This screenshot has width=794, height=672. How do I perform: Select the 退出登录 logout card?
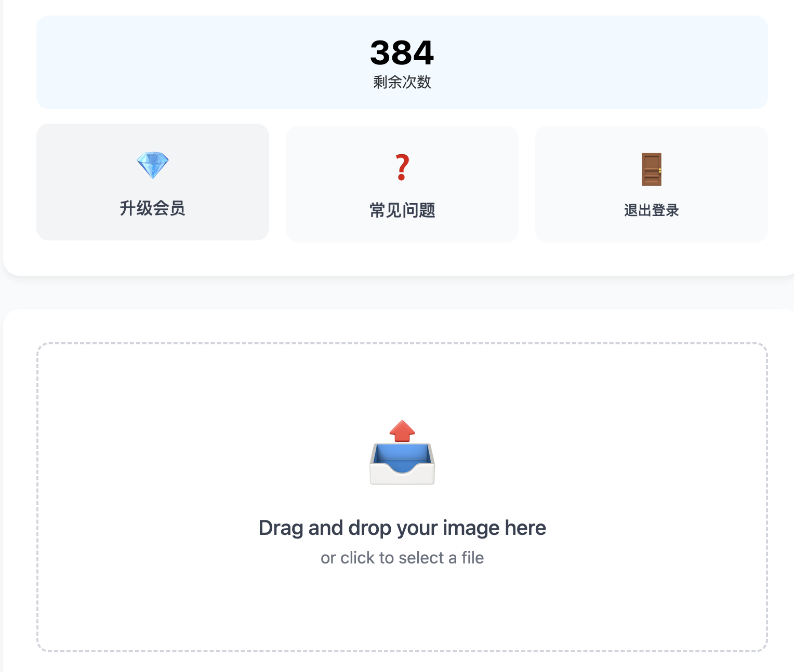(652, 184)
